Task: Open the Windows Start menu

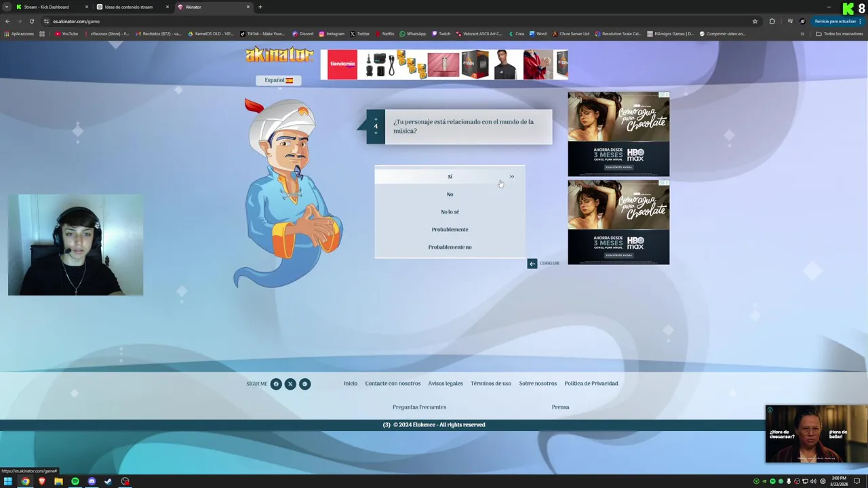Action: [8, 481]
